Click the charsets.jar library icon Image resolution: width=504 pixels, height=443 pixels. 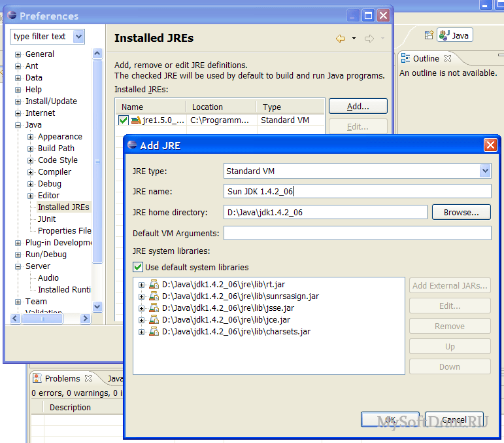coord(154,332)
